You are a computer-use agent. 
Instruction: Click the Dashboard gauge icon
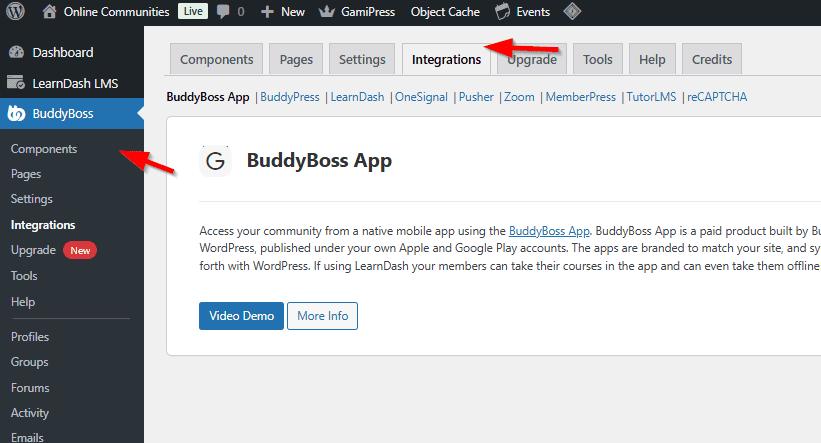tap(16, 52)
